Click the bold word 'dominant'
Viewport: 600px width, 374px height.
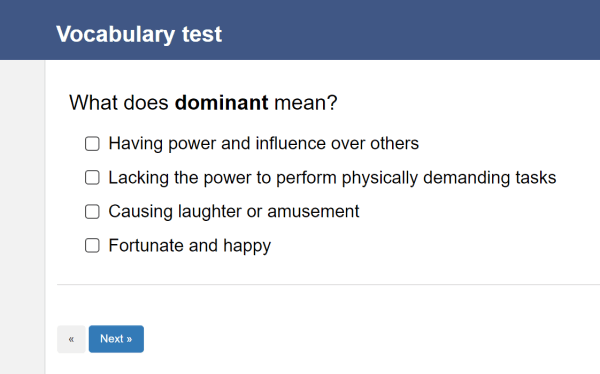tap(222, 103)
